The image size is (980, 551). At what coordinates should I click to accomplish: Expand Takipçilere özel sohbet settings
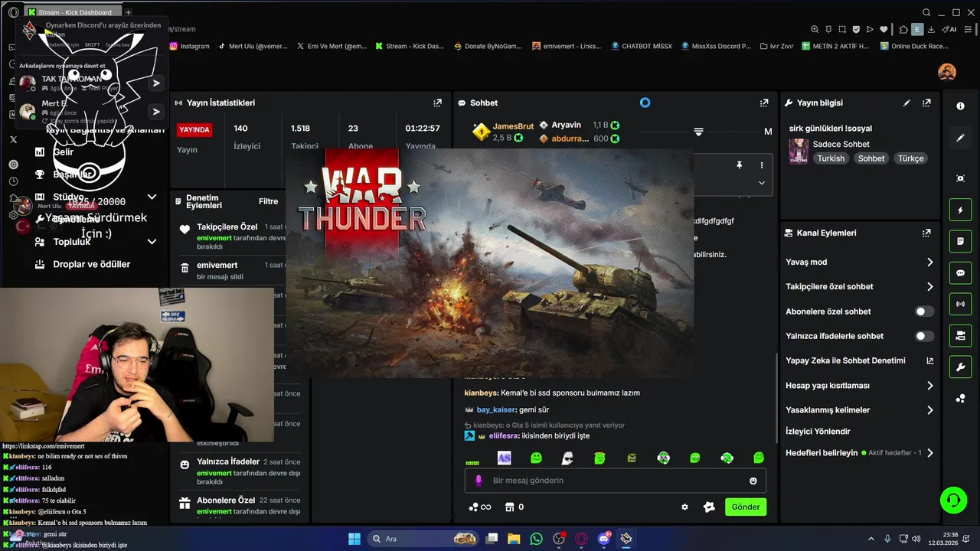[930, 286]
